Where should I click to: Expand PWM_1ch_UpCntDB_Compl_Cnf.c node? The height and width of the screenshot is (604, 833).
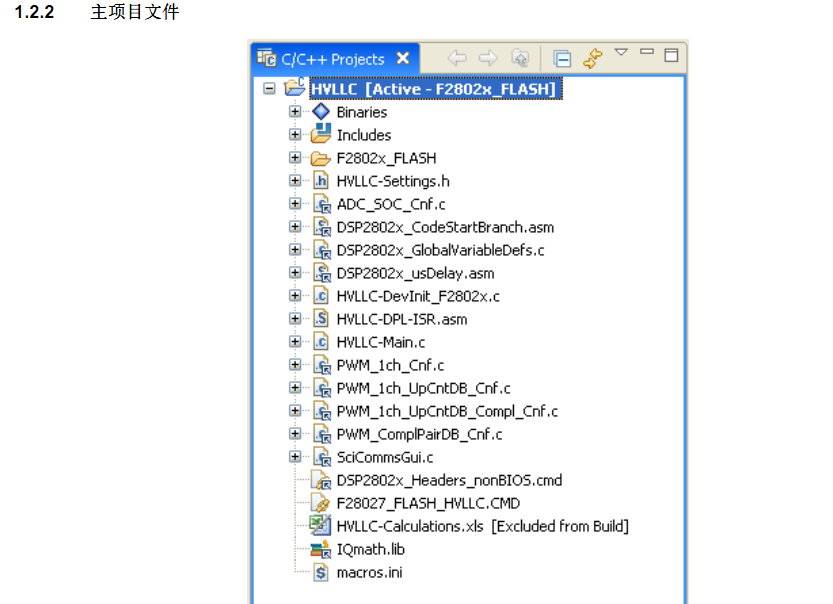coord(295,411)
